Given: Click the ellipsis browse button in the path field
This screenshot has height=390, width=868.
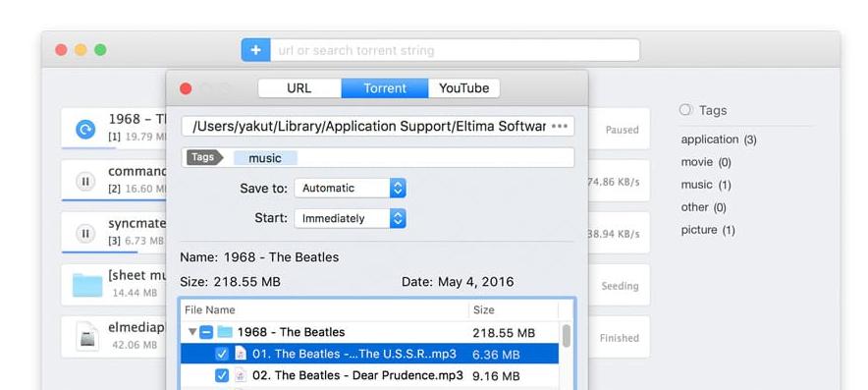Looking at the screenshot, I should coord(560,127).
